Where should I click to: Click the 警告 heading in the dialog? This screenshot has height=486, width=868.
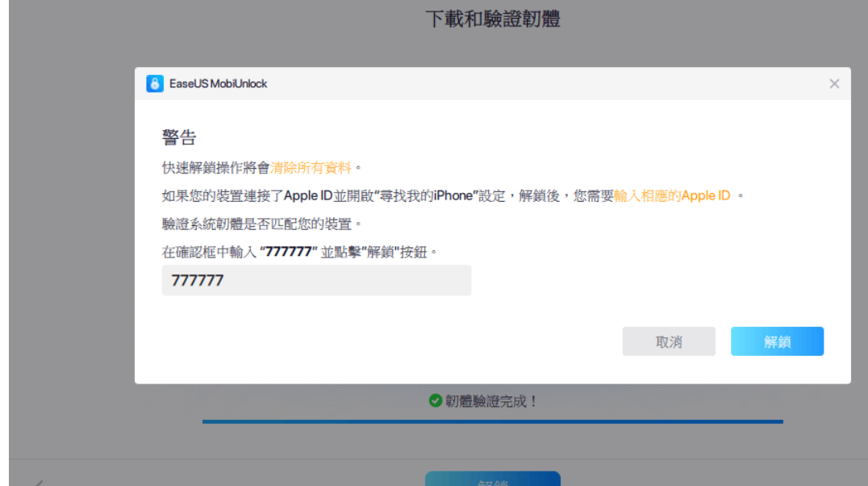point(179,137)
